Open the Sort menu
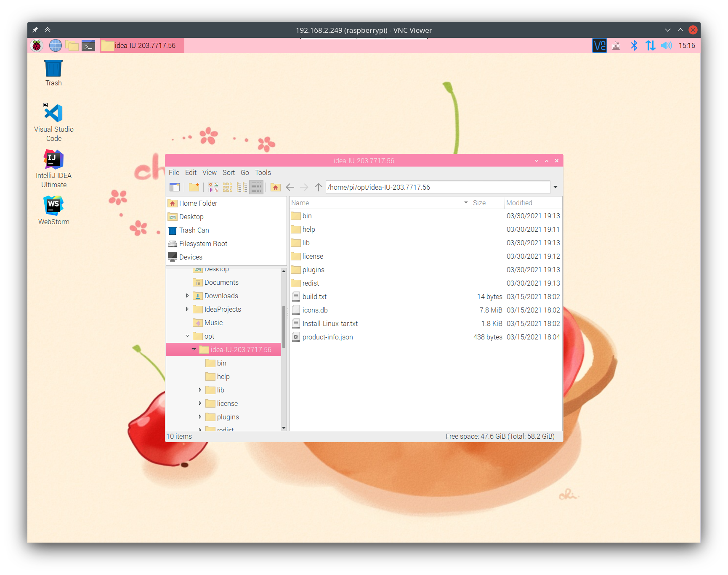The height and width of the screenshot is (575, 728). [x=228, y=172]
